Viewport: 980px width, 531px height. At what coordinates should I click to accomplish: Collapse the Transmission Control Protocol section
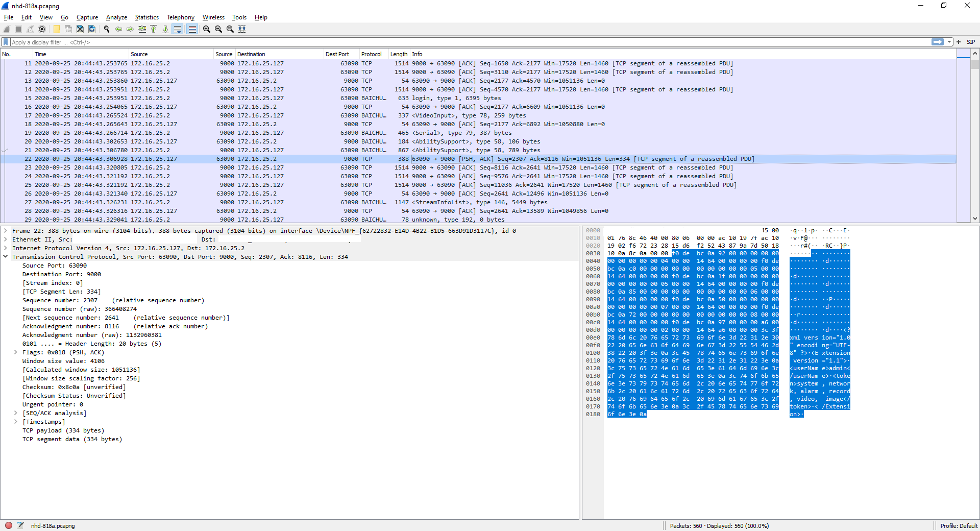click(x=6, y=257)
